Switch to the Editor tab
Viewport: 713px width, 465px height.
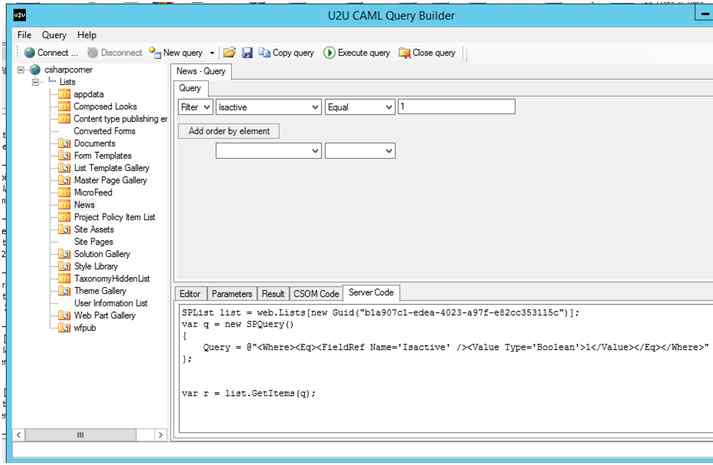pos(190,294)
